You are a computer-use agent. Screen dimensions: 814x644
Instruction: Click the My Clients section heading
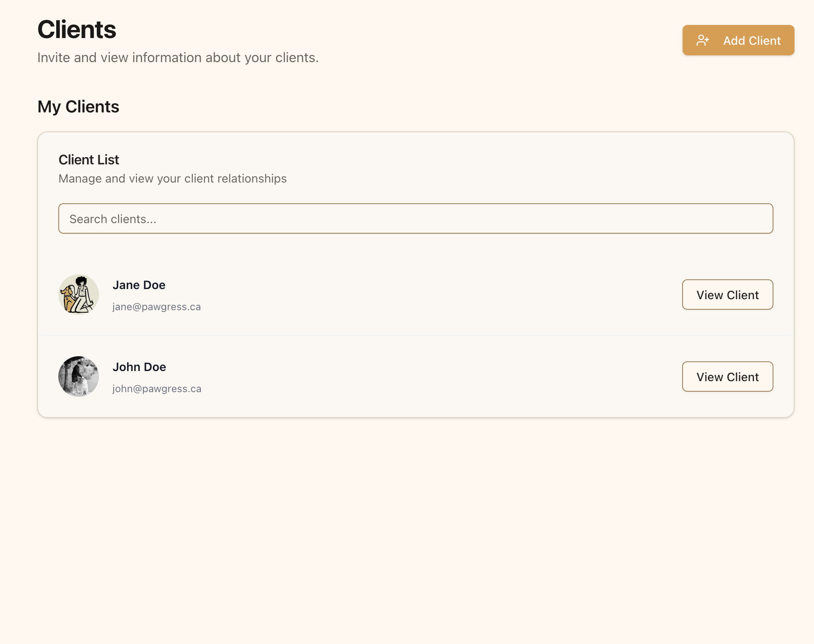[x=78, y=106]
